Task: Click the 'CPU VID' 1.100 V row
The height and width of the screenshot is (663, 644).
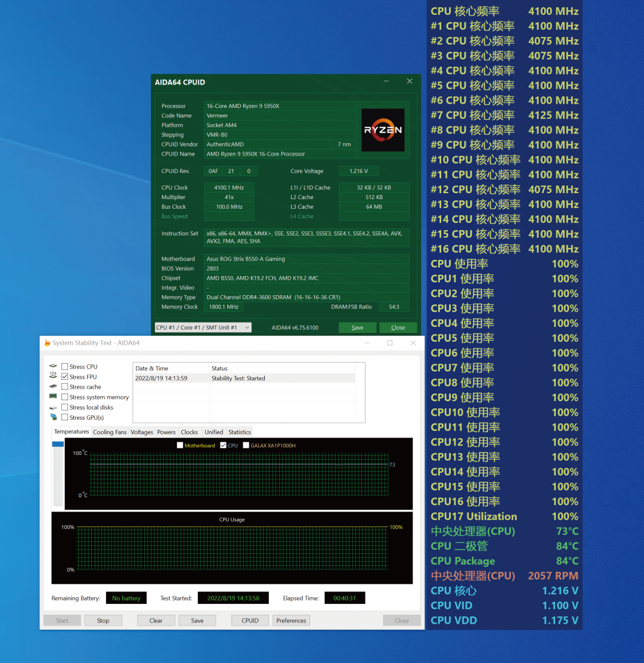Action: pos(504,605)
